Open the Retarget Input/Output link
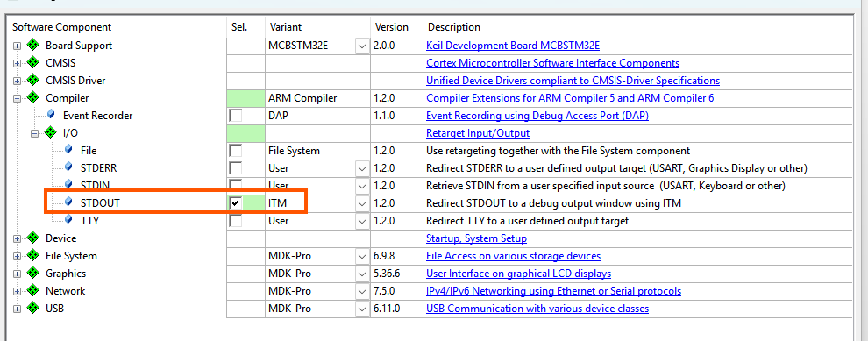Screen dimensions: 868x341 (x=478, y=133)
